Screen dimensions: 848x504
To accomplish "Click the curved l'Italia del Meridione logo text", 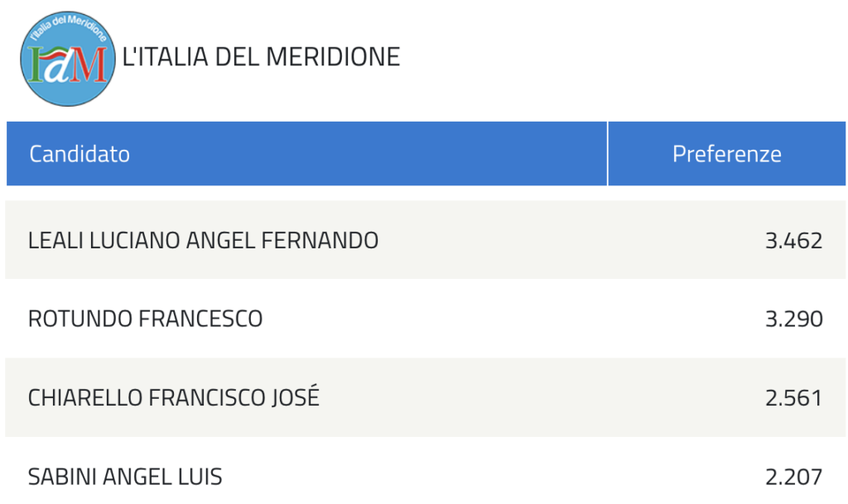I will (69, 27).
